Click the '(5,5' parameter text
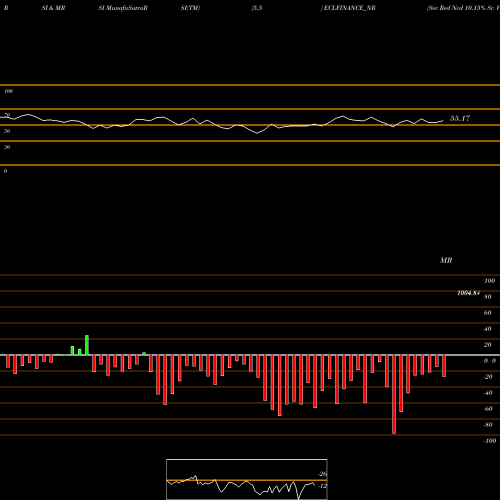 [x=257, y=8]
